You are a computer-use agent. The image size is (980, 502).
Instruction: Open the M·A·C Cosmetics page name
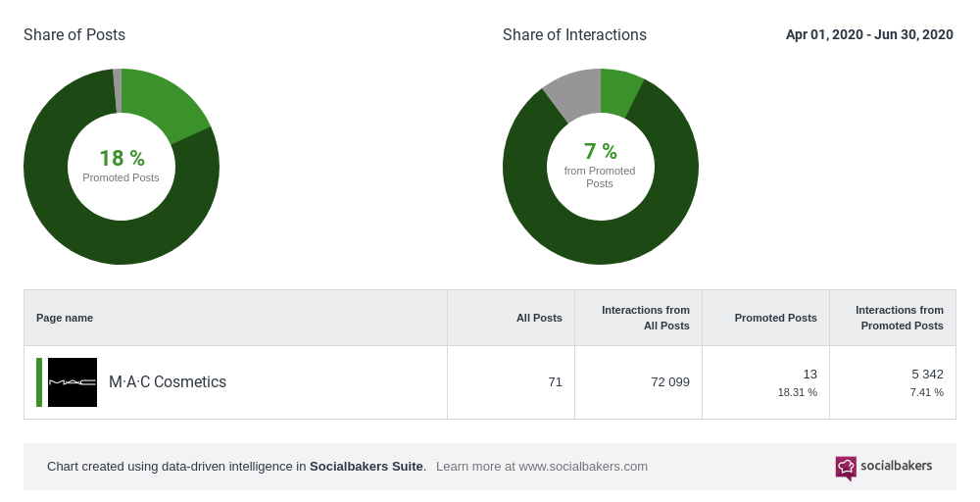point(168,382)
